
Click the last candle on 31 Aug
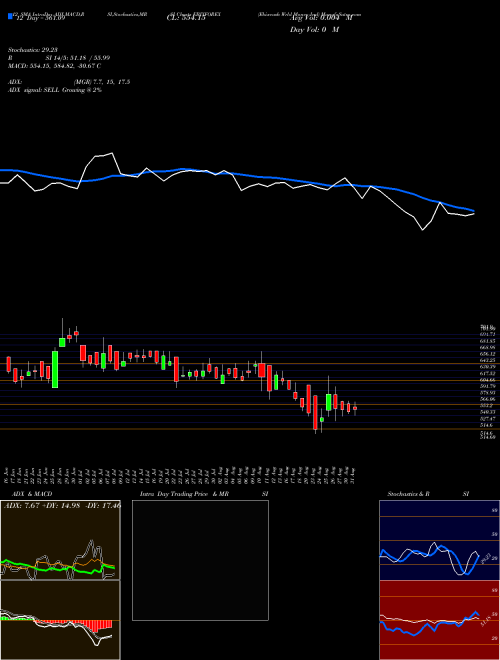tap(355, 408)
